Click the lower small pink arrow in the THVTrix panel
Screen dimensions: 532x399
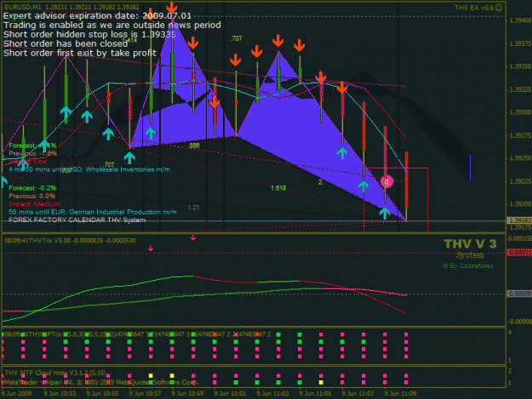(151, 248)
